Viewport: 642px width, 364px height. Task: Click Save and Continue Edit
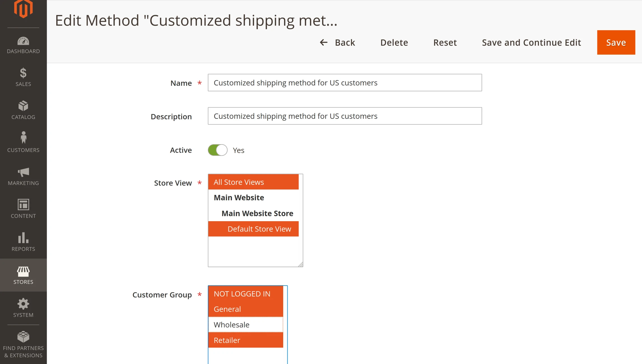click(x=531, y=43)
